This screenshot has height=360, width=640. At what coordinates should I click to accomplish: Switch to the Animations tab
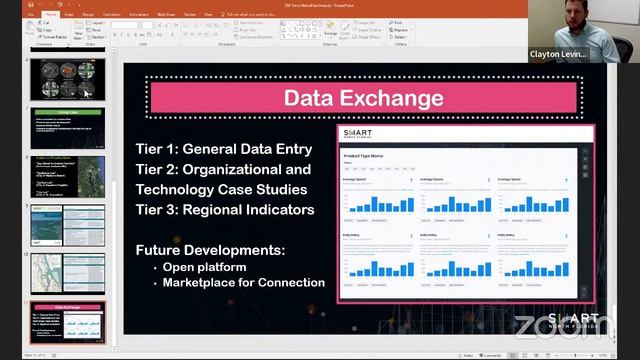click(x=139, y=14)
